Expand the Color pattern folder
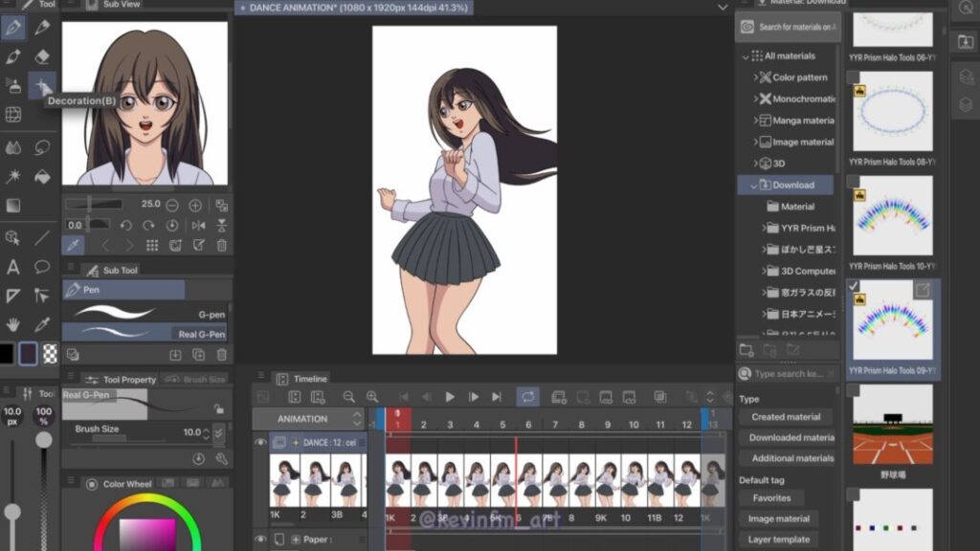Image resolution: width=980 pixels, height=551 pixels. pyautogui.click(x=755, y=77)
